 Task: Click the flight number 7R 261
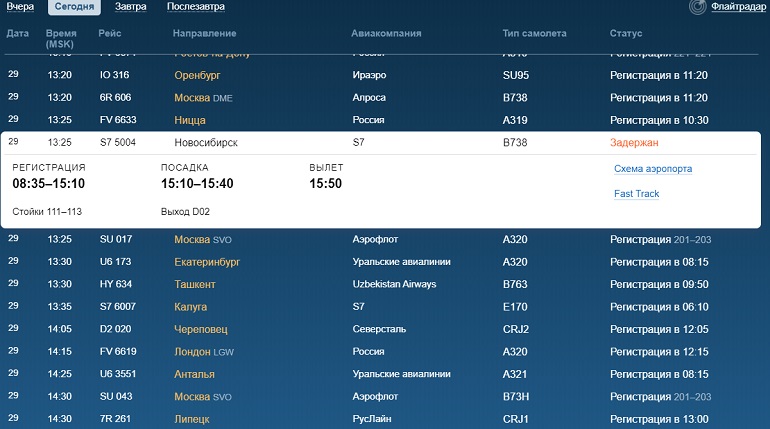(x=115, y=419)
